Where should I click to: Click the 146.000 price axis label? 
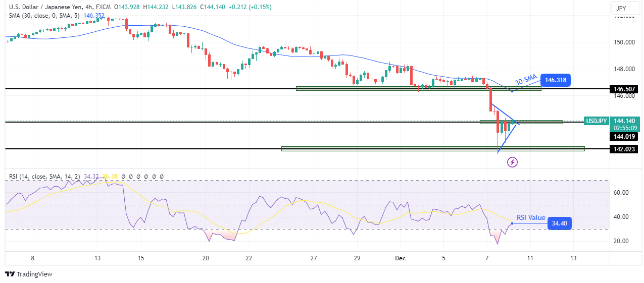(624, 96)
